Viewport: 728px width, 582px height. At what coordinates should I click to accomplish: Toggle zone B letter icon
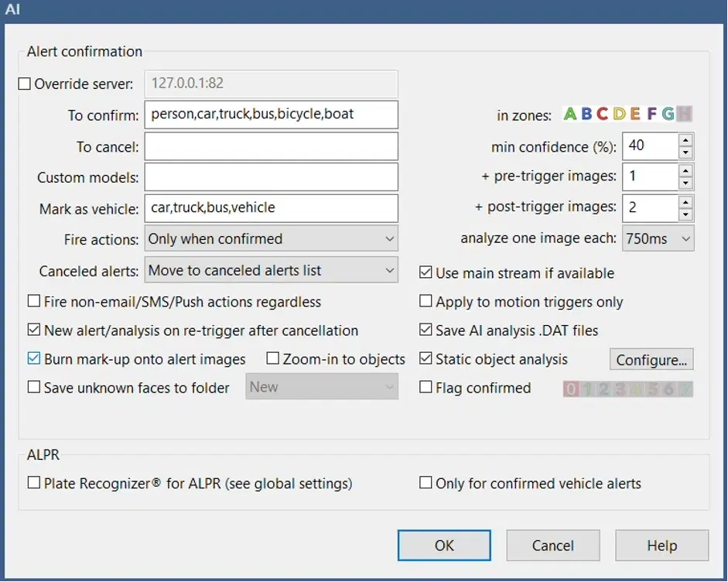586,115
